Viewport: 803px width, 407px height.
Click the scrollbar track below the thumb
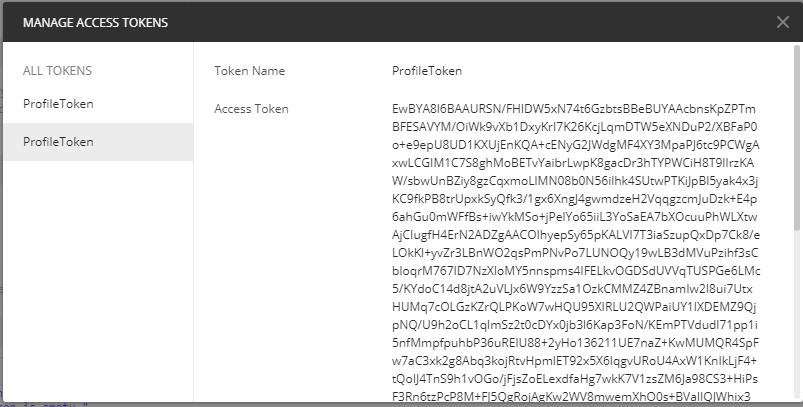(x=797, y=315)
